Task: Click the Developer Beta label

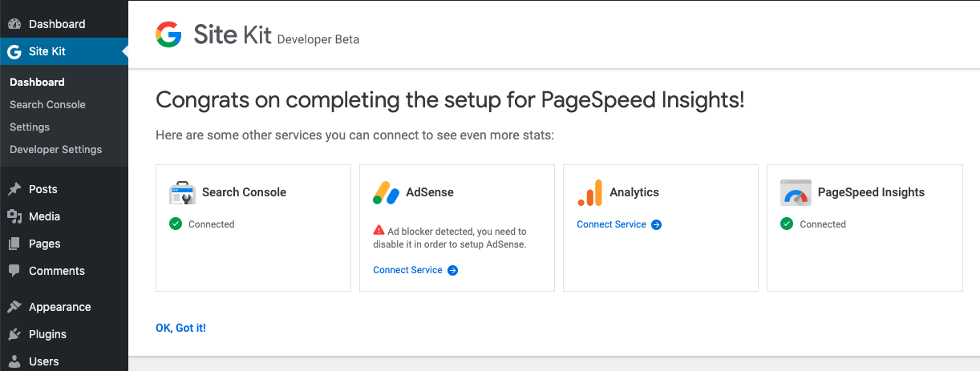Action: click(x=318, y=39)
